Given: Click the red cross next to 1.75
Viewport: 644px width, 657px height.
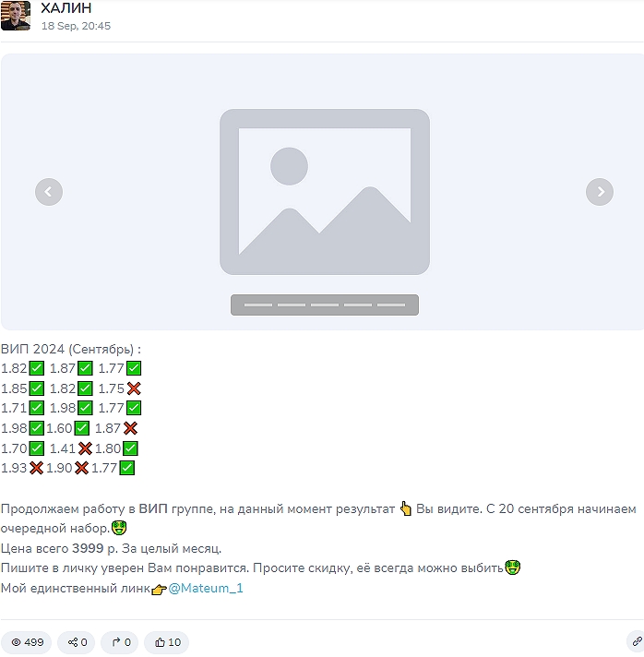Looking at the screenshot, I should click(134, 388).
